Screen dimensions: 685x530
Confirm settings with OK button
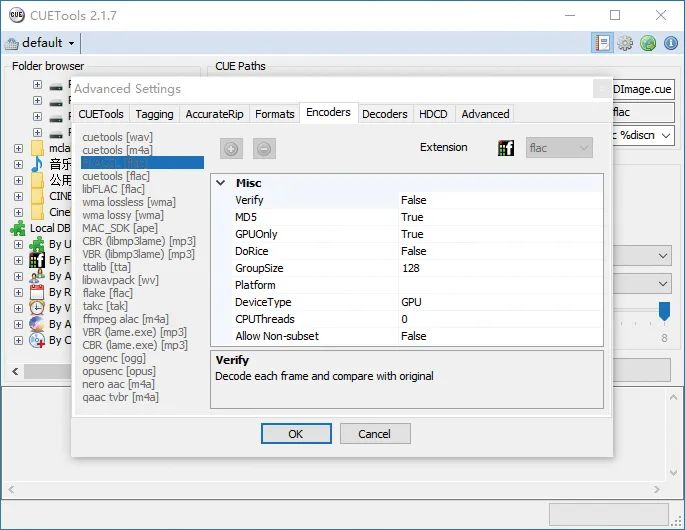(x=296, y=433)
